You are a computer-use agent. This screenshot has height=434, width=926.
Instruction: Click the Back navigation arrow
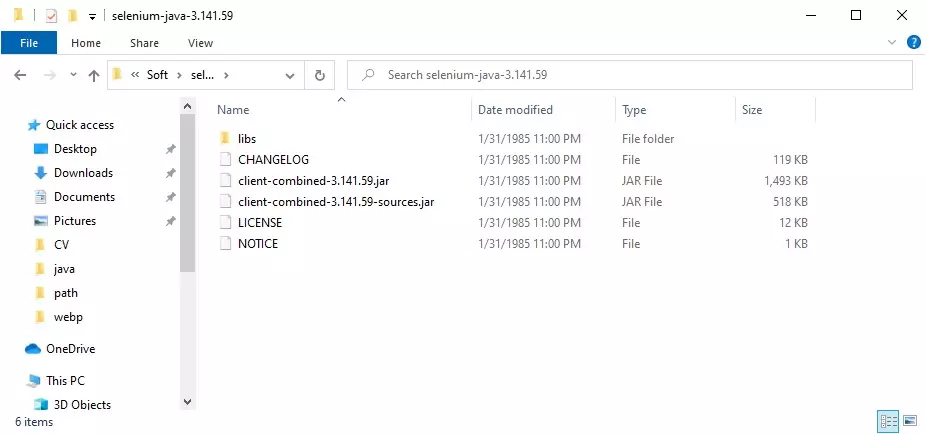[x=20, y=75]
